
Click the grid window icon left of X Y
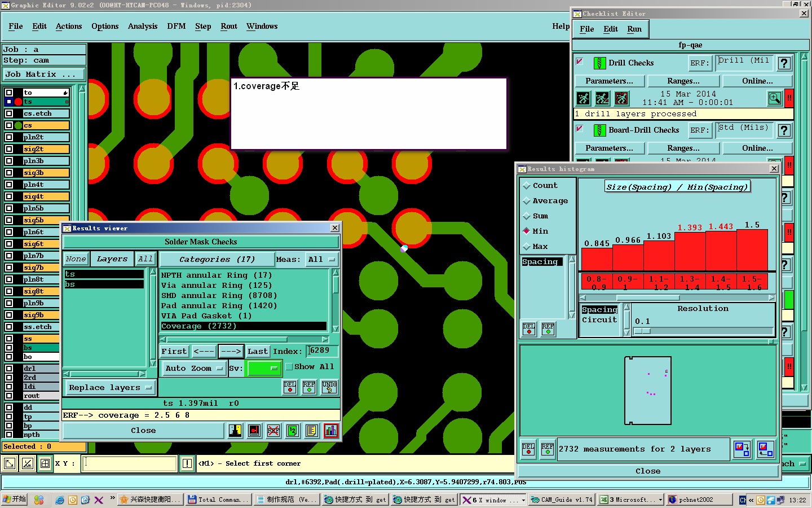[46, 464]
